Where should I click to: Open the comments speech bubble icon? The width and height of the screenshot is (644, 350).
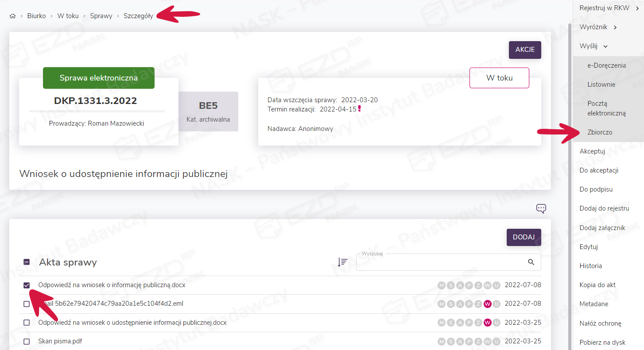point(541,208)
